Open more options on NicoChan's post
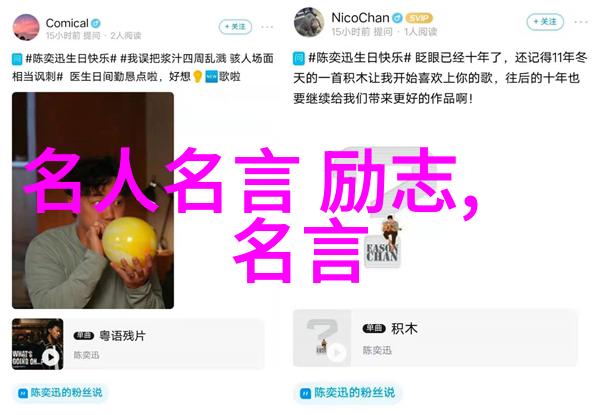The height and width of the screenshot is (415, 600). tap(581, 22)
